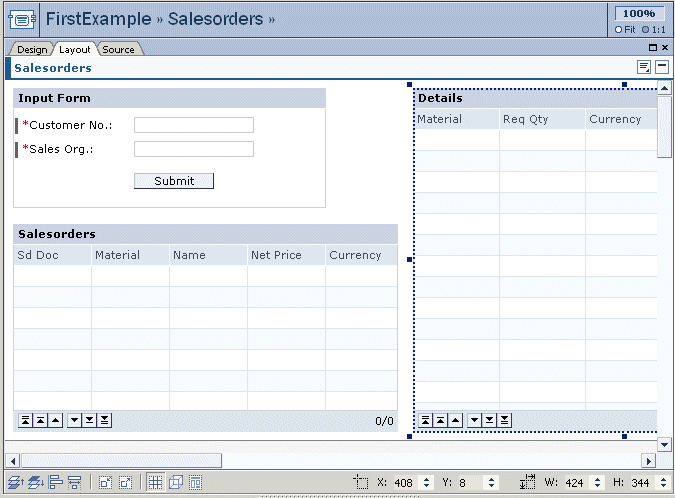
Task: Switch to the Source tab
Action: tap(118, 49)
